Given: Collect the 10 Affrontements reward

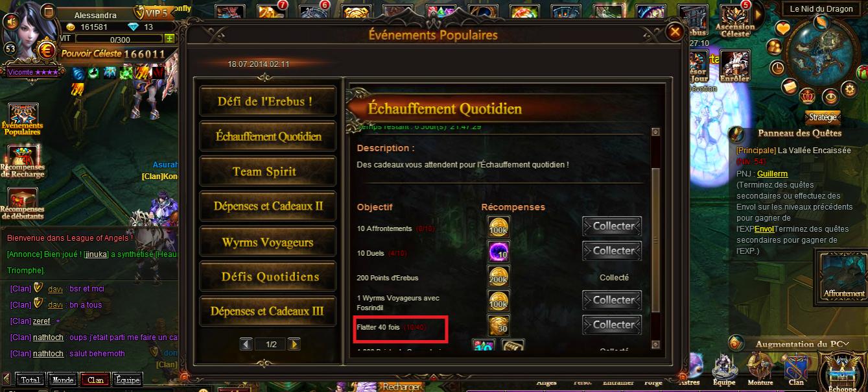Looking at the screenshot, I should (612, 227).
